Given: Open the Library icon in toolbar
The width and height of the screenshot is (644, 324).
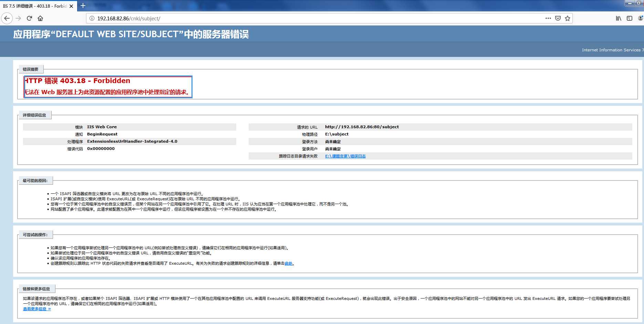Looking at the screenshot, I should coord(619,18).
